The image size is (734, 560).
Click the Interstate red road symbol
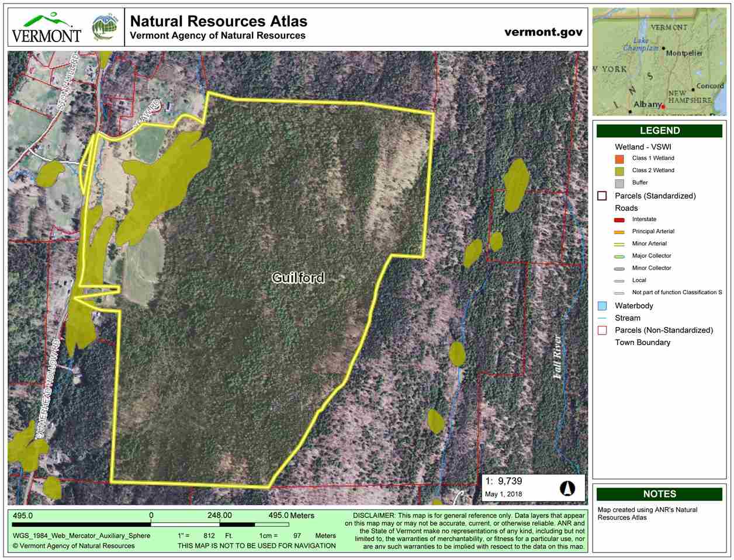tap(619, 220)
